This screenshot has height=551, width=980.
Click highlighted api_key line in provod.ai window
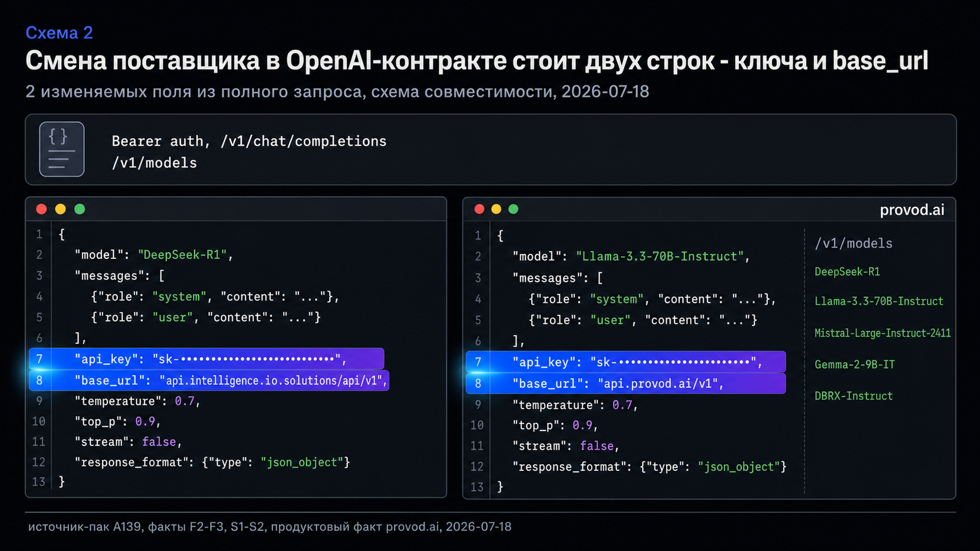pyautogui.click(x=626, y=362)
